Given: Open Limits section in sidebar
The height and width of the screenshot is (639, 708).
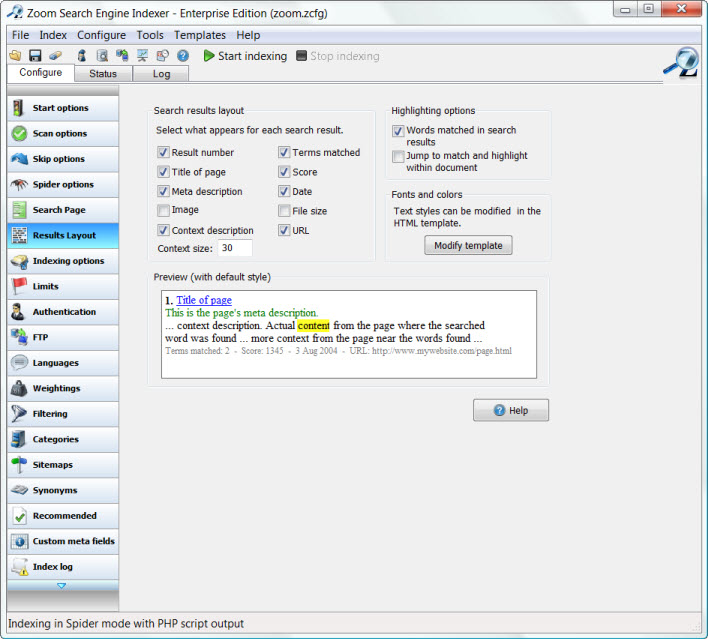Looking at the screenshot, I should 63,286.
